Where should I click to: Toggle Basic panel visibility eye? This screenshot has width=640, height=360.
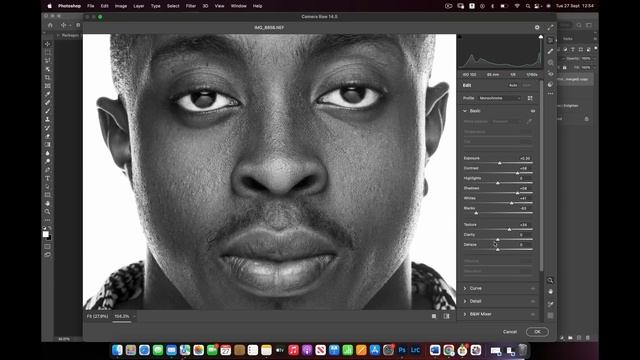tap(533, 111)
